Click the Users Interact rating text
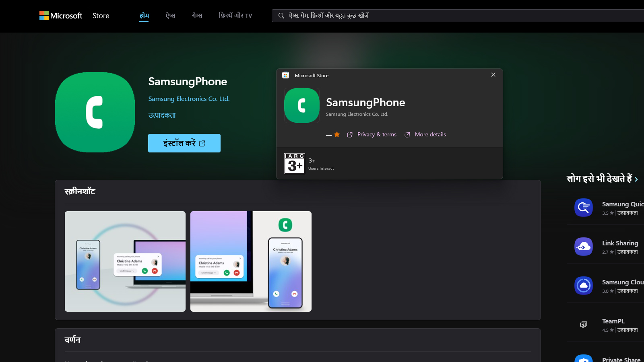Image resolution: width=644 pixels, height=362 pixels. pos(321,169)
